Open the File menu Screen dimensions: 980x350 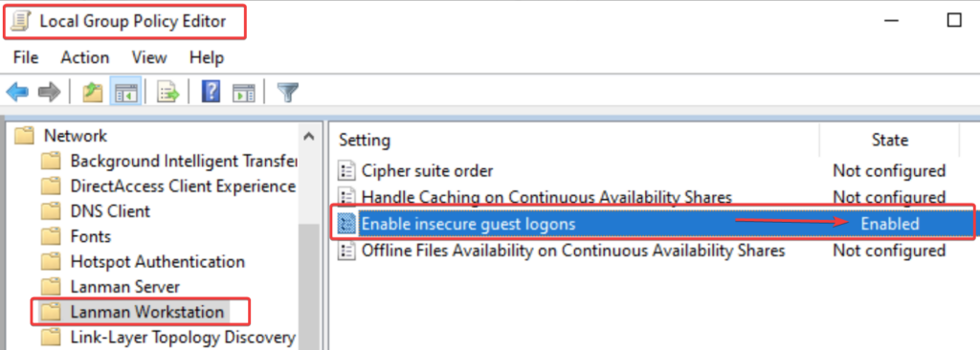pos(26,57)
